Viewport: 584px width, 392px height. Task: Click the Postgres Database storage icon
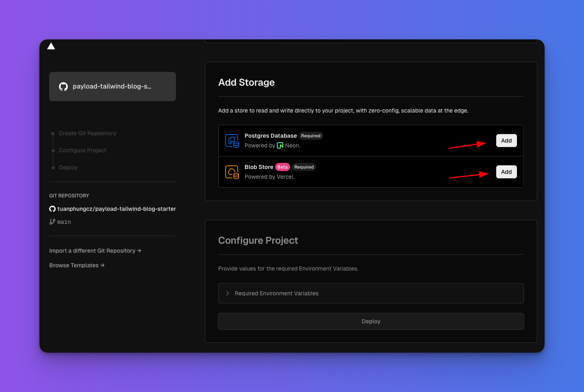click(x=232, y=141)
